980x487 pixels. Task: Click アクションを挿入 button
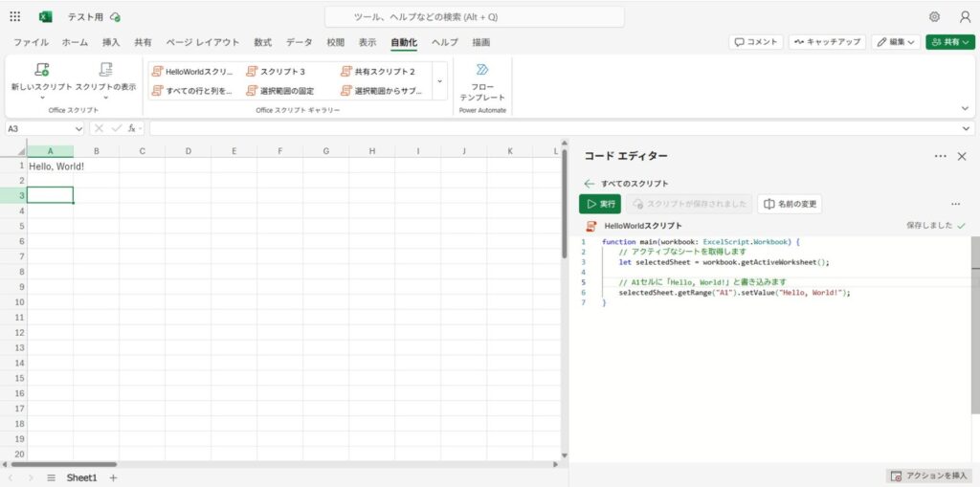tap(929, 476)
